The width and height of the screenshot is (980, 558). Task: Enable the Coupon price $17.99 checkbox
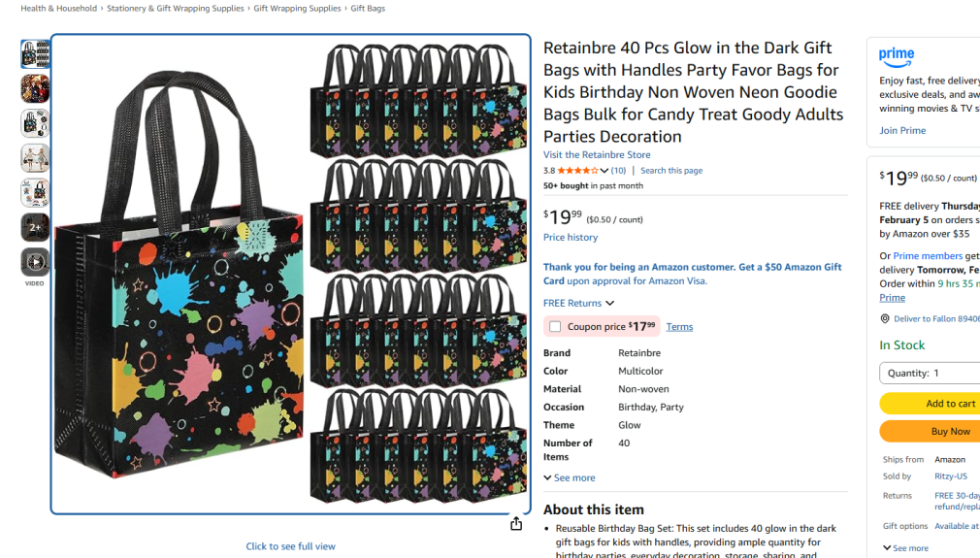pyautogui.click(x=555, y=327)
